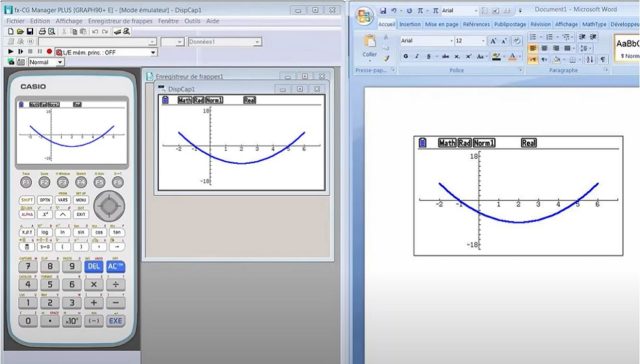Insert a numbered list in Word
This screenshot has height=364, width=640.
[x=549, y=37]
